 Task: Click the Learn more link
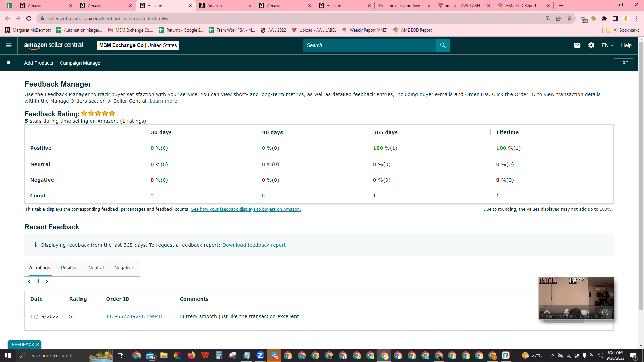[x=163, y=101]
